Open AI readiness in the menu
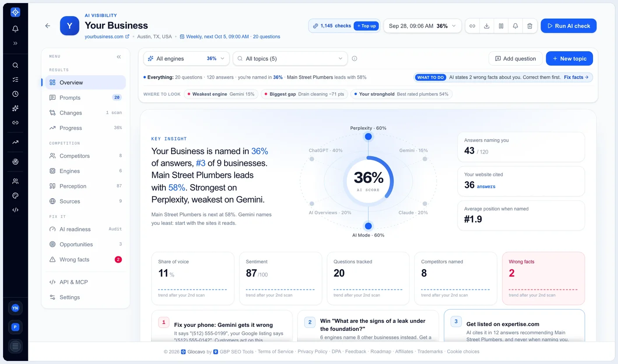The image size is (618, 364). [85, 229]
